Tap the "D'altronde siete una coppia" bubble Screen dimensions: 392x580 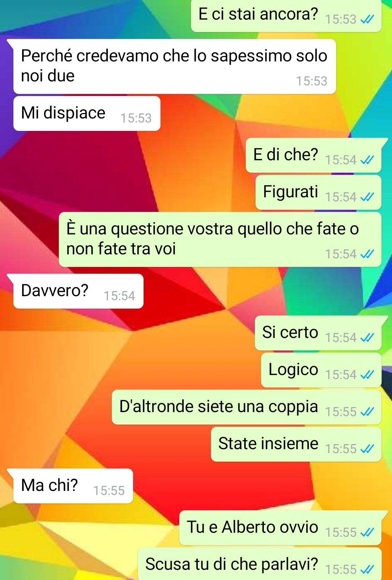pos(246,407)
